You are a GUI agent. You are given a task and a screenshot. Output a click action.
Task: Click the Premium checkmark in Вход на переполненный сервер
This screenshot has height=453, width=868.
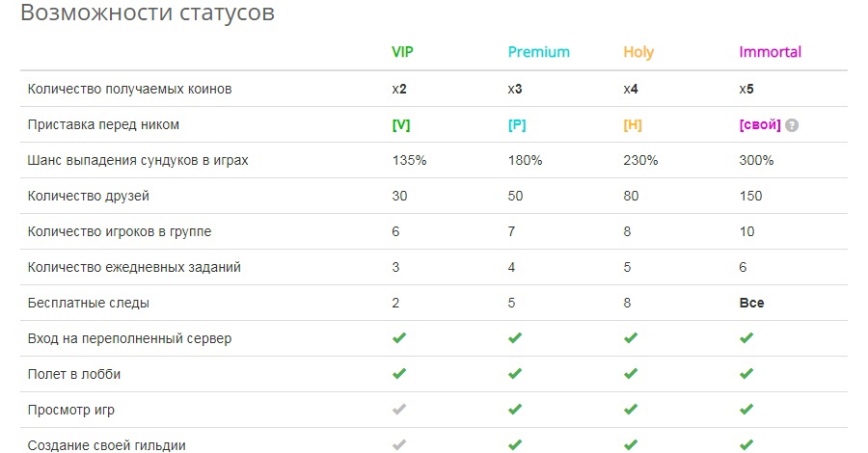(x=515, y=337)
